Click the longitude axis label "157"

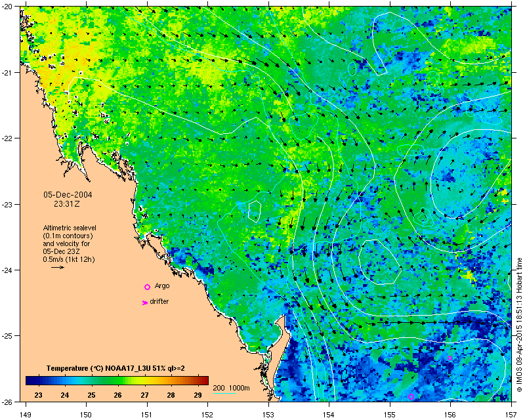512,415
